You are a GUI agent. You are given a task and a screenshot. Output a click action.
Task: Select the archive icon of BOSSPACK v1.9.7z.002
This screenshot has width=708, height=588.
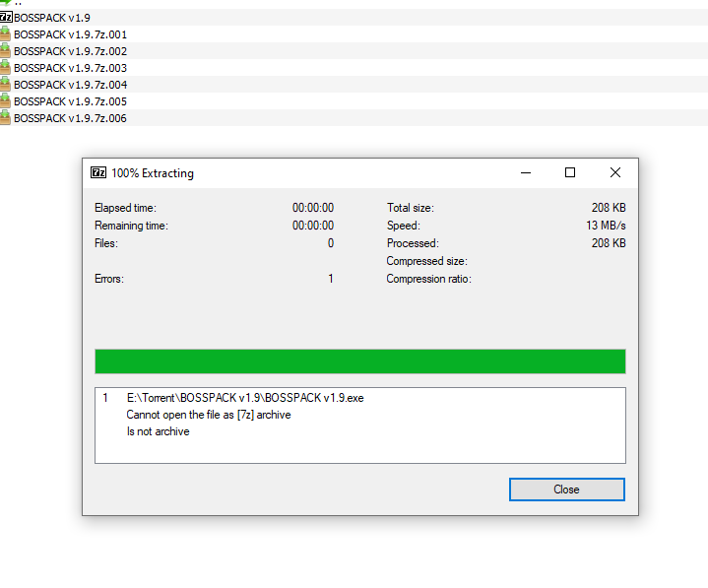click(x=5, y=51)
